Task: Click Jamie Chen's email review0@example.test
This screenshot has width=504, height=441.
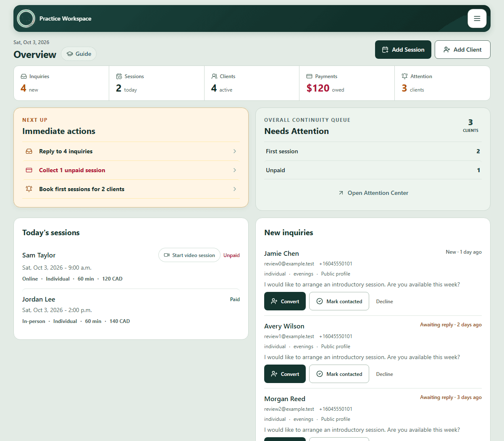Action: click(x=289, y=264)
